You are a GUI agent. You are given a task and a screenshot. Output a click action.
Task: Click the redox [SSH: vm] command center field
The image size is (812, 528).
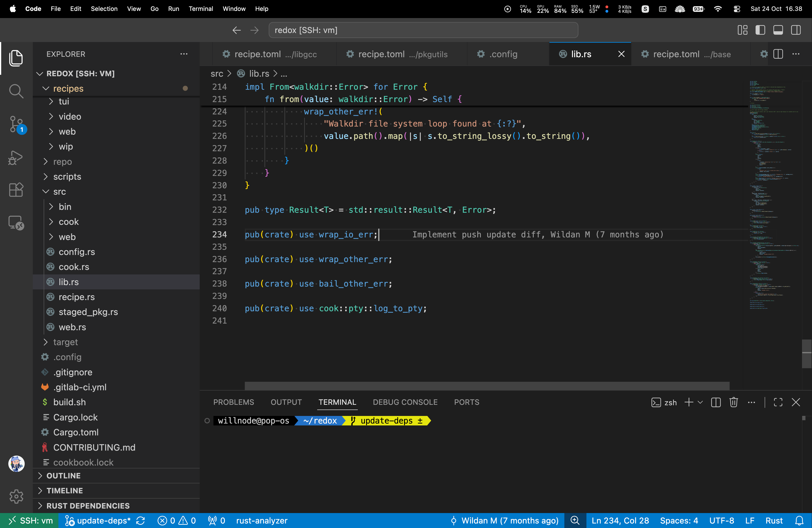pos(423,30)
